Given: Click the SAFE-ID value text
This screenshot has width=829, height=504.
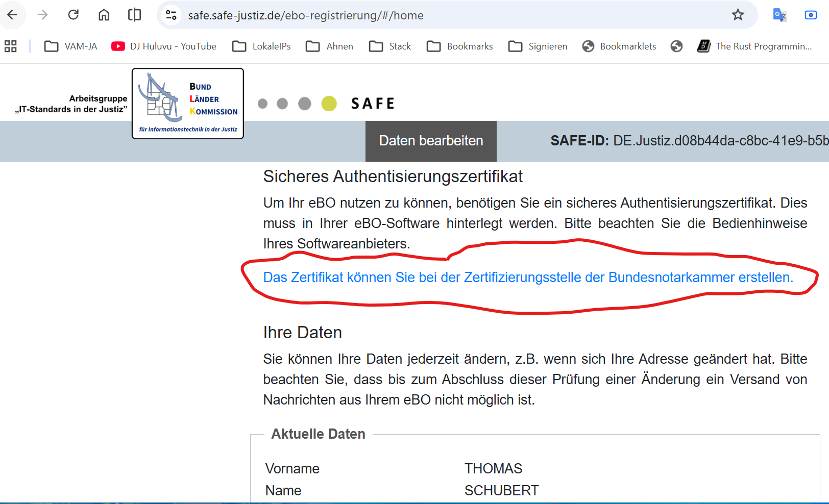Looking at the screenshot, I should 721,141.
